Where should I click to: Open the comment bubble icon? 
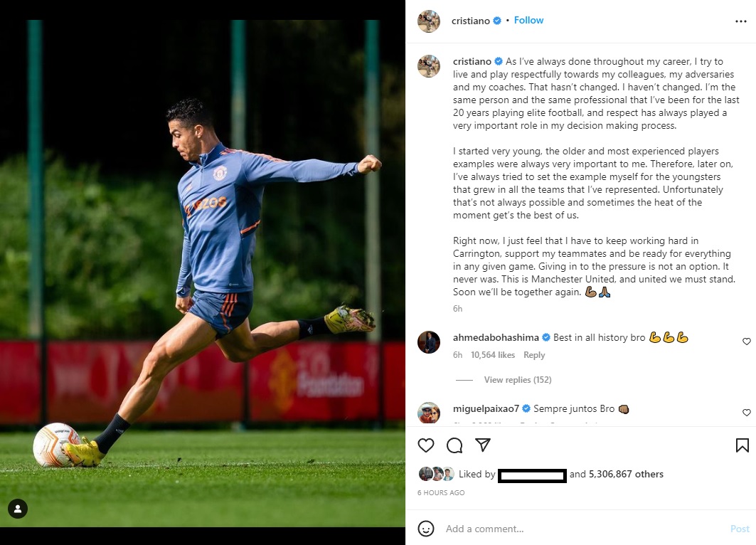click(x=454, y=445)
